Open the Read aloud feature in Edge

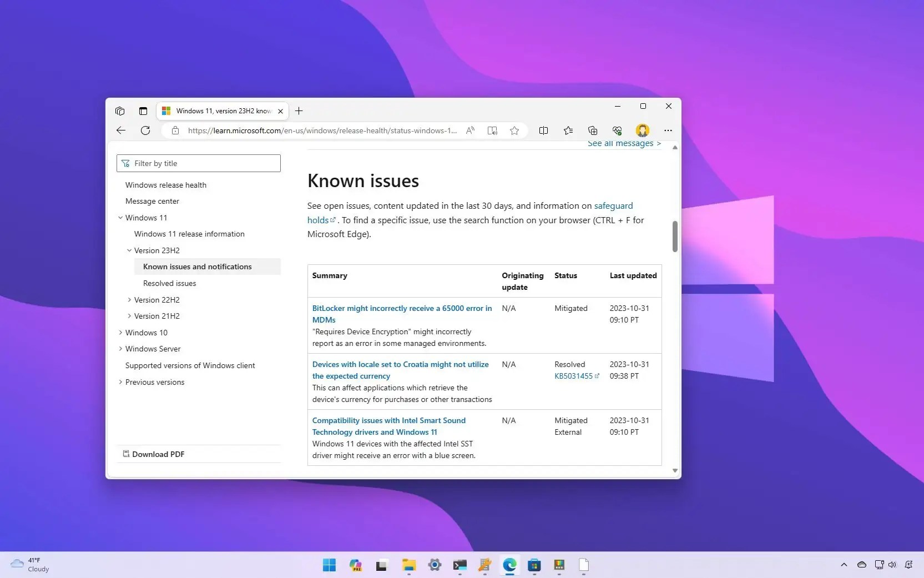point(470,130)
